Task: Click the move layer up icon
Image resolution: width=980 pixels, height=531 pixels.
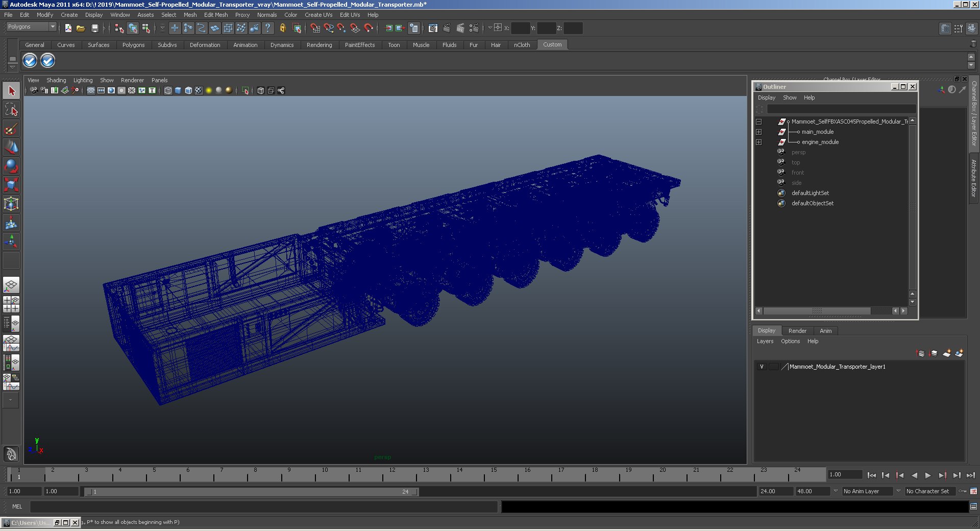Action: [x=921, y=353]
